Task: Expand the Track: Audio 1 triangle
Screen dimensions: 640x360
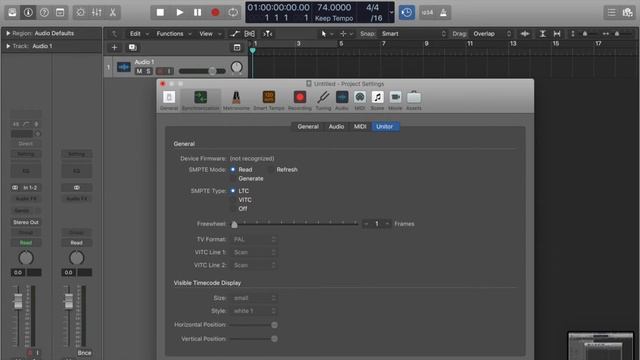Action: (8, 46)
